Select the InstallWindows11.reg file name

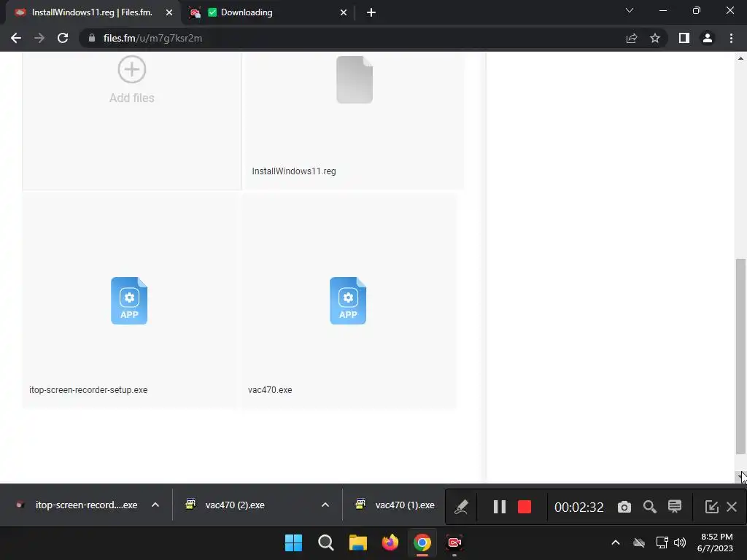(294, 171)
